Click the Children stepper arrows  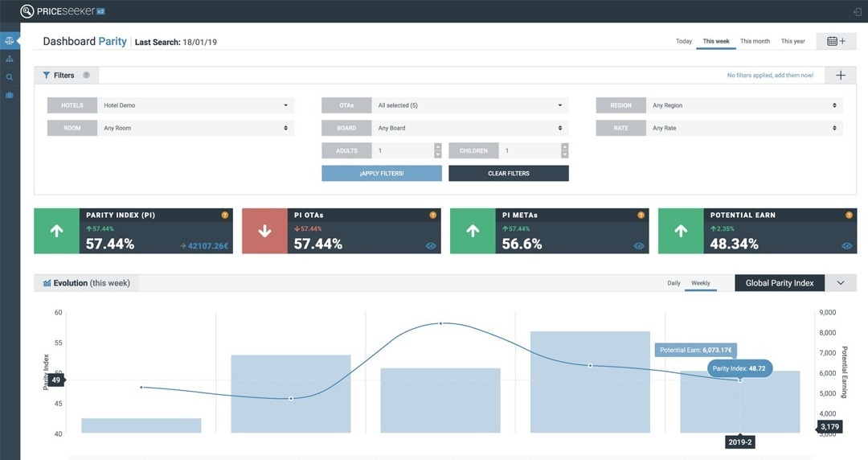click(565, 150)
